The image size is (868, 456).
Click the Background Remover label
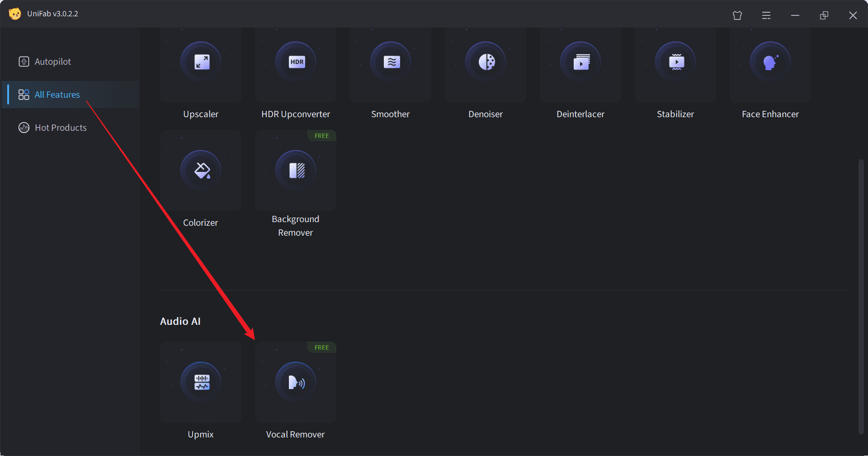(296, 226)
